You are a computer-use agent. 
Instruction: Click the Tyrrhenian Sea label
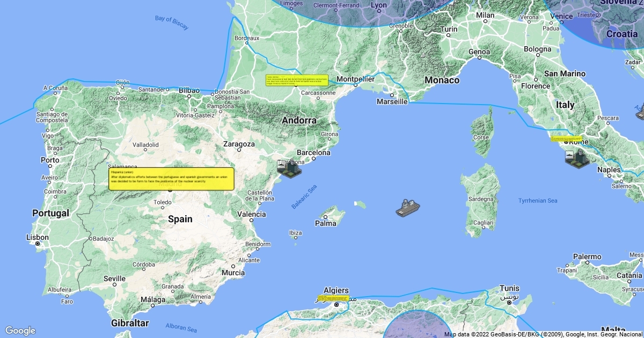(538, 201)
